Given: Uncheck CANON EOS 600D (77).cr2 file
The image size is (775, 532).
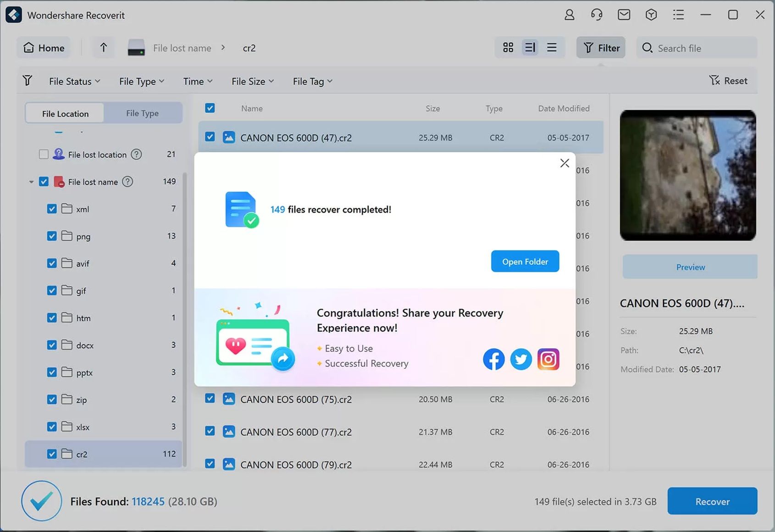Looking at the screenshot, I should [210, 431].
